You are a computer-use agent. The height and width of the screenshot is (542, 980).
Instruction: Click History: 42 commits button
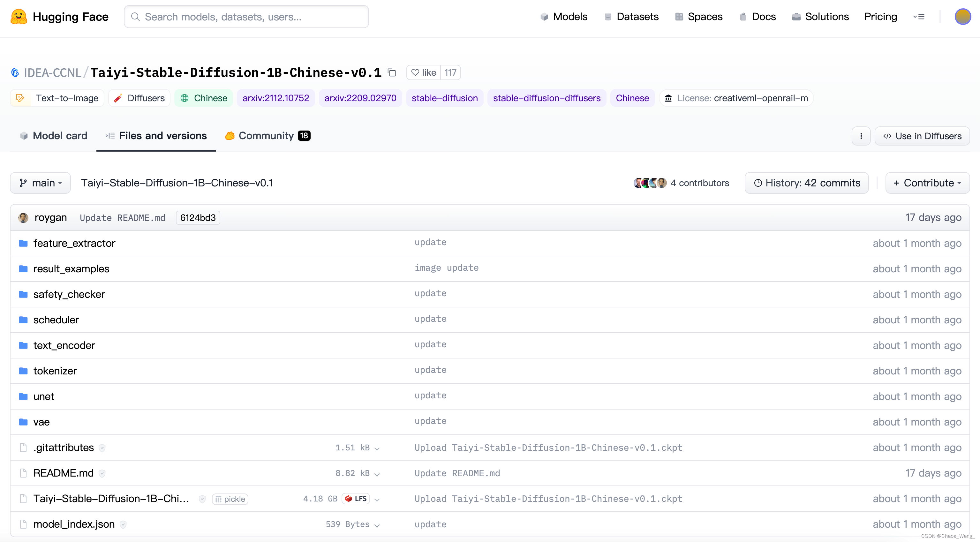(807, 183)
